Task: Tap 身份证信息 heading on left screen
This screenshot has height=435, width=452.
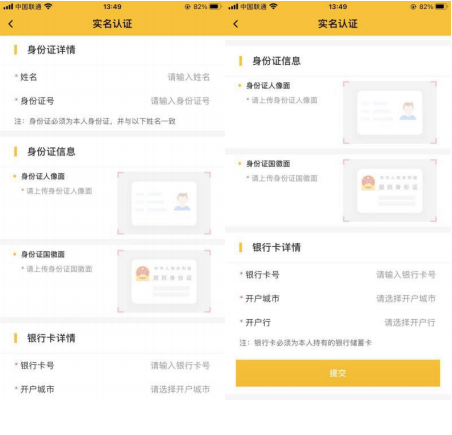Action: click(x=51, y=152)
